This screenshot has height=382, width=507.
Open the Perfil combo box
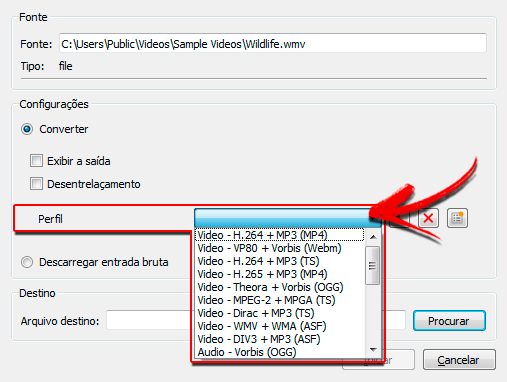coord(287,218)
